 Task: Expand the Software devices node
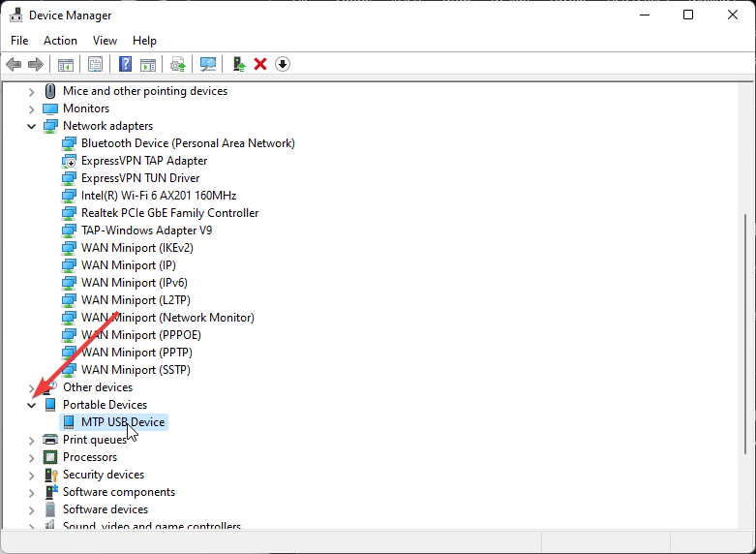pos(31,510)
